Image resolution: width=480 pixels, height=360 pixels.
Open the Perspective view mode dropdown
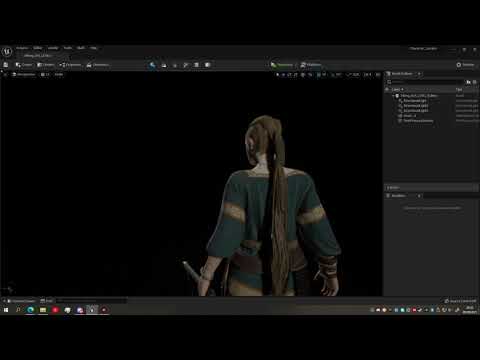pyautogui.click(x=24, y=74)
